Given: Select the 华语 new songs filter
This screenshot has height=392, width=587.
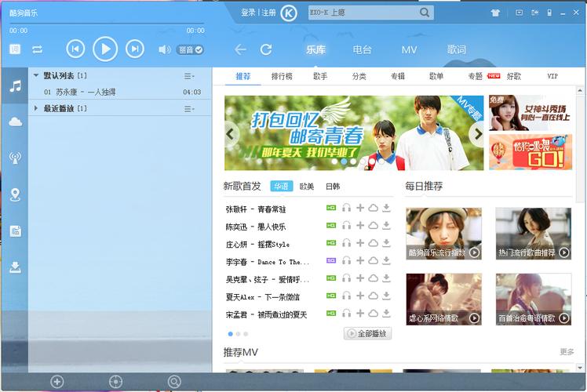Looking at the screenshot, I should pyautogui.click(x=281, y=187).
